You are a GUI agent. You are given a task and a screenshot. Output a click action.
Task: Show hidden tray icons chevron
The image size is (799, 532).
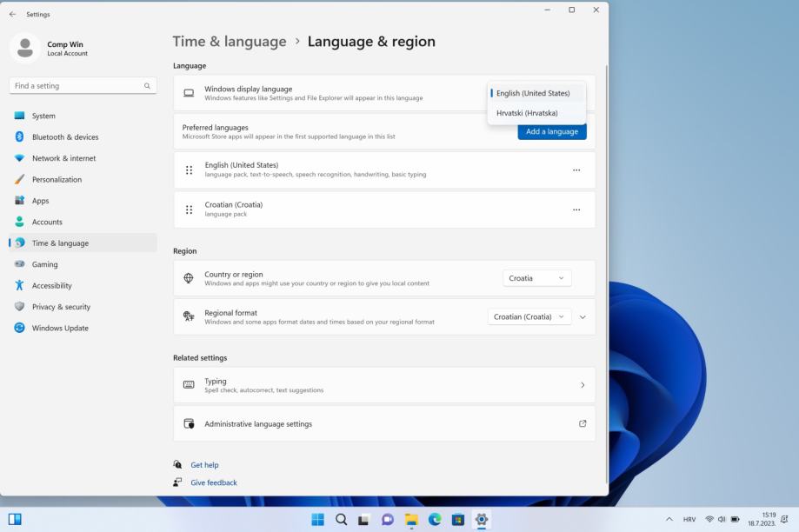pos(669,519)
